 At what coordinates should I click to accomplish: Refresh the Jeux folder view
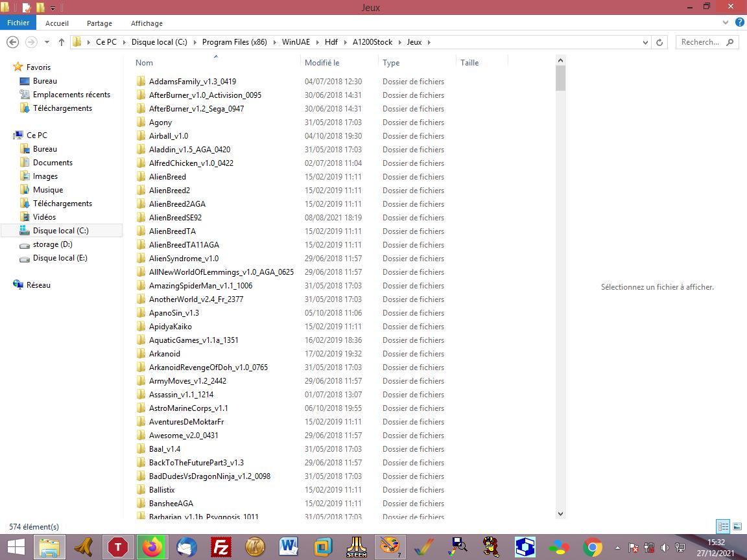point(659,42)
